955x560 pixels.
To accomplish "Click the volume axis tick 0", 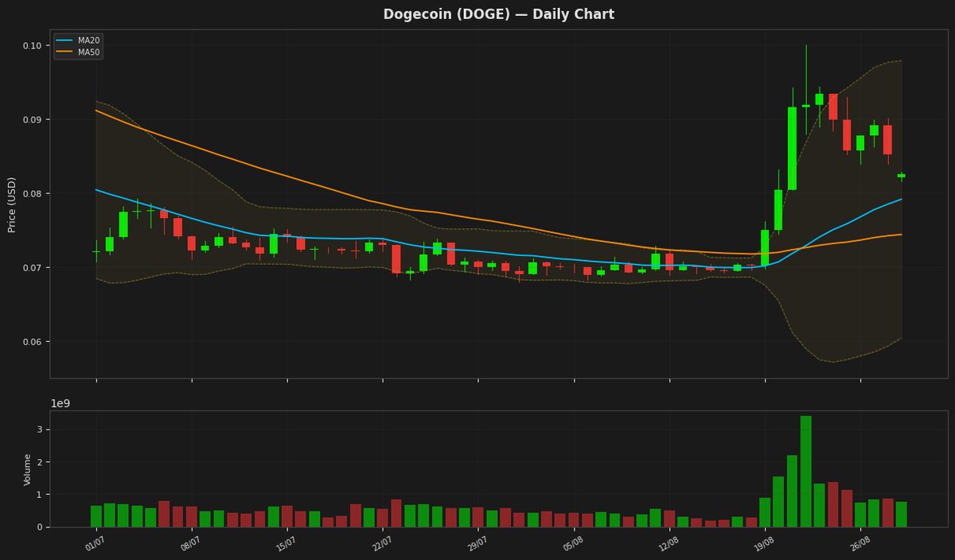I will pos(38,527).
